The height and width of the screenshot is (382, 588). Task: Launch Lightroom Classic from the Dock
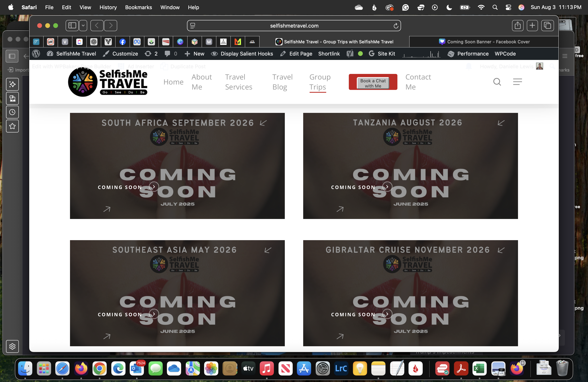point(341,368)
